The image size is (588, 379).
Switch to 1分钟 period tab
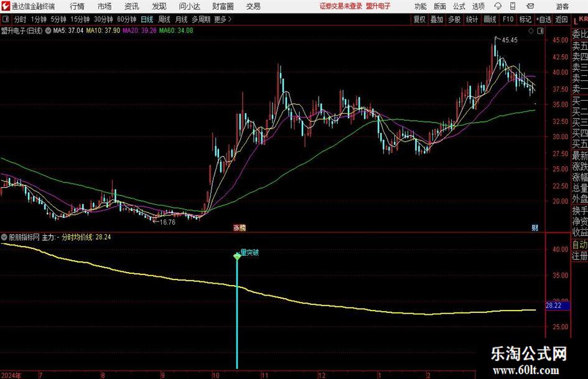39,19
